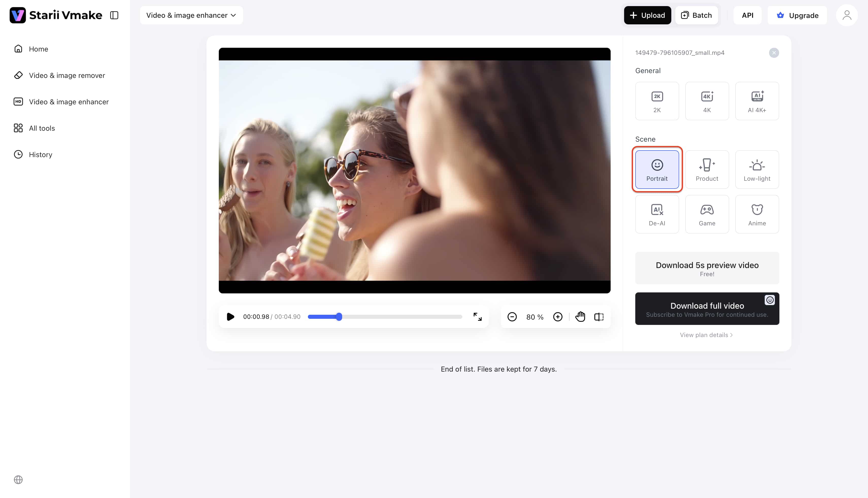The width and height of the screenshot is (868, 498).
Task: Open View plan details link
Action: pos(706,335)
